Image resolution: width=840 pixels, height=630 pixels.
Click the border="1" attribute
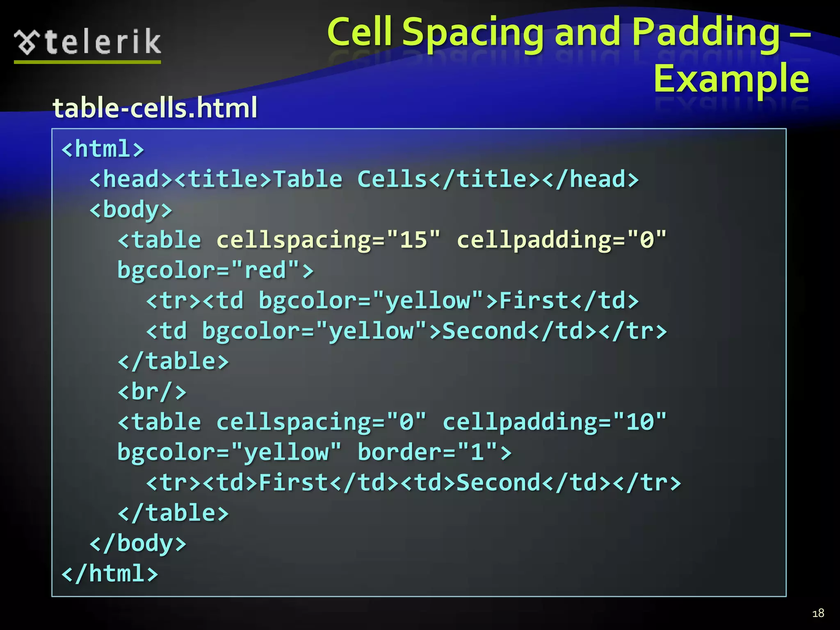click(428, 452)
